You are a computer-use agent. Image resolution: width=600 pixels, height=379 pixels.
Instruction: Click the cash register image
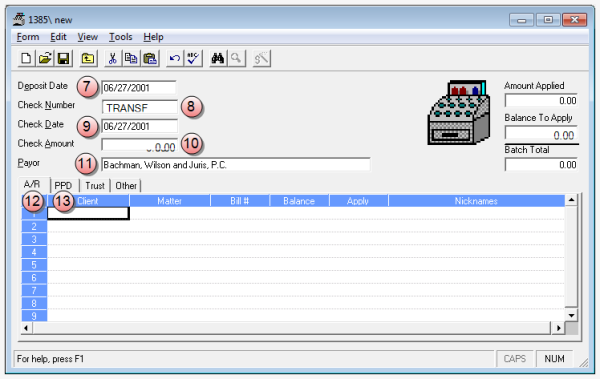click(458, 112)
